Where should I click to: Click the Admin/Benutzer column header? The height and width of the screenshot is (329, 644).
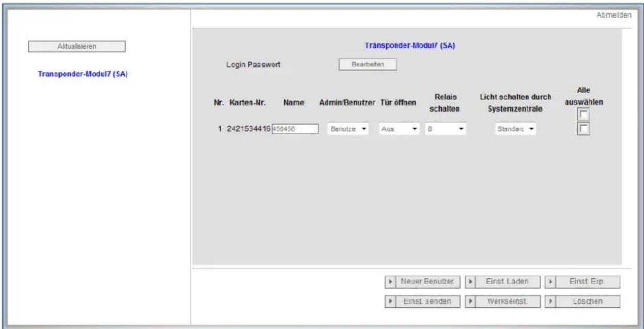tap(348, 104)
